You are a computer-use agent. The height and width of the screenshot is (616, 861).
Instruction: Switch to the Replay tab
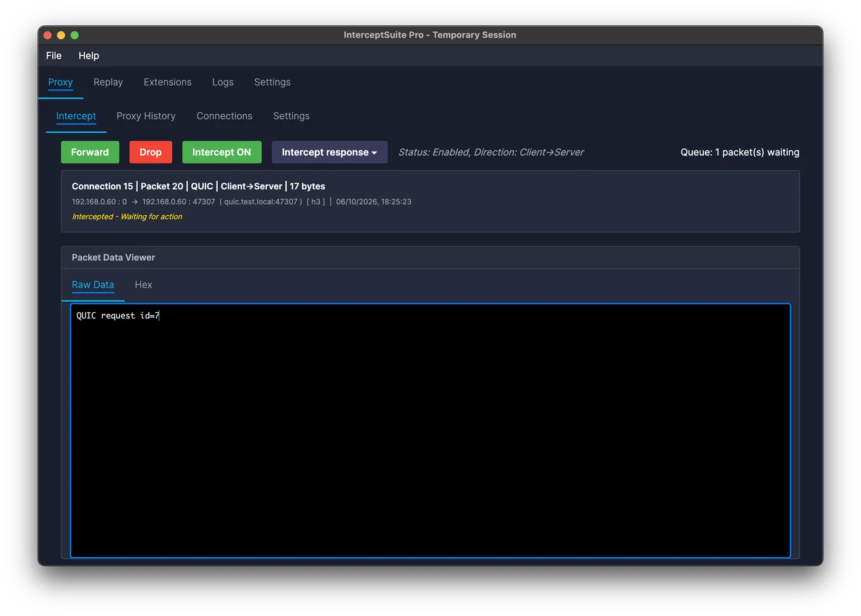pos(108,82)
